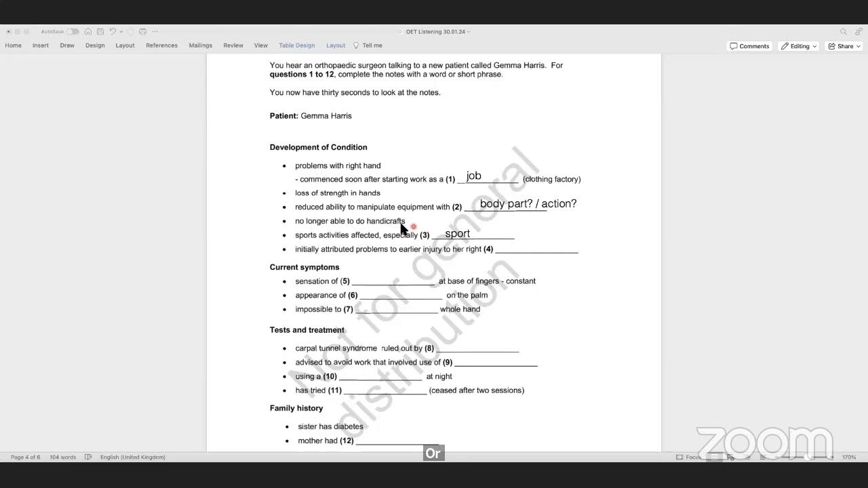Click the 'Patient: Gemma Harris' line
The height and width of the screenshot is (488, 868).
coord(311,116)
